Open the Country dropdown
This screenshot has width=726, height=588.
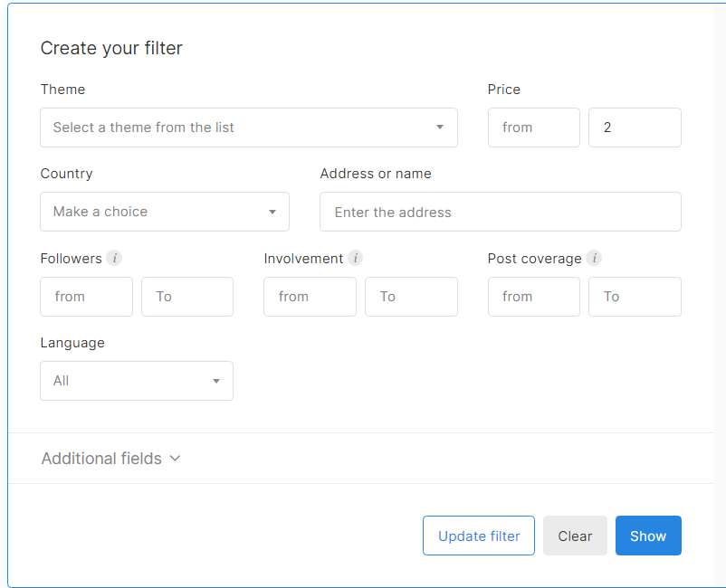point(165,212)
